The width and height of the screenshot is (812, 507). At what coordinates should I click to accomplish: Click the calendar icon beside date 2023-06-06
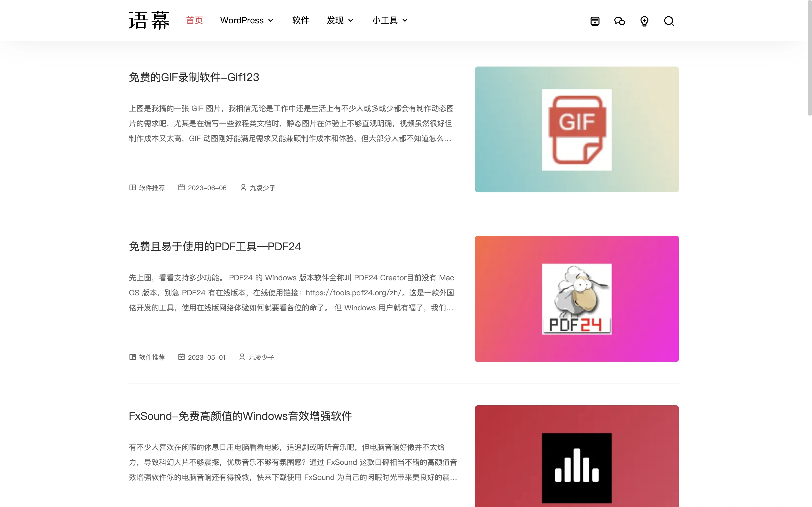click(x=181, y=188)
